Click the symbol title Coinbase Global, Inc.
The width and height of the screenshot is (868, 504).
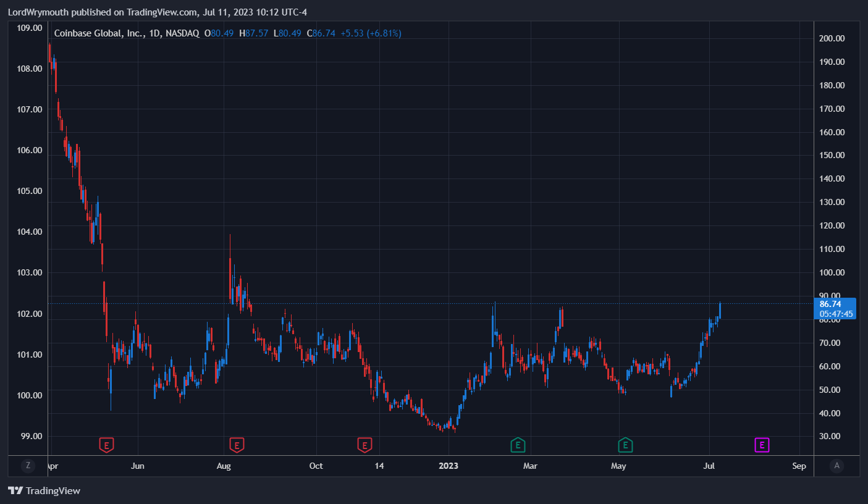tap(99, 33)
